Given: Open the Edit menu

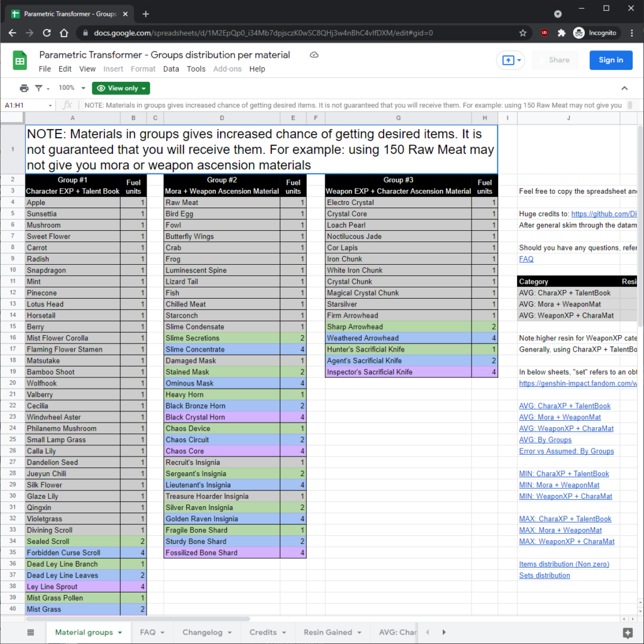Looking at the screenshot, I should pos(65,69).
